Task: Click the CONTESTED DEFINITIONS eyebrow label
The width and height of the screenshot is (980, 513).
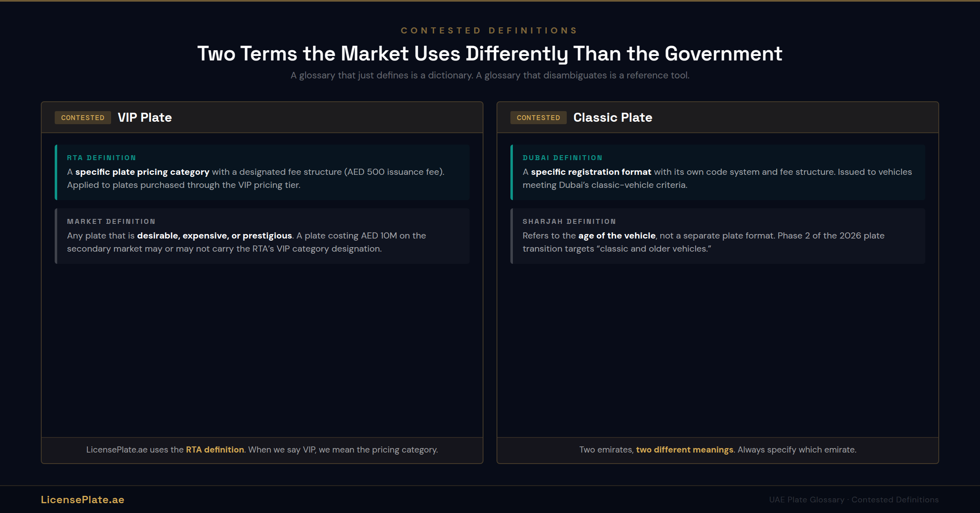Action: pyautogui.click(x=489, y=30)
